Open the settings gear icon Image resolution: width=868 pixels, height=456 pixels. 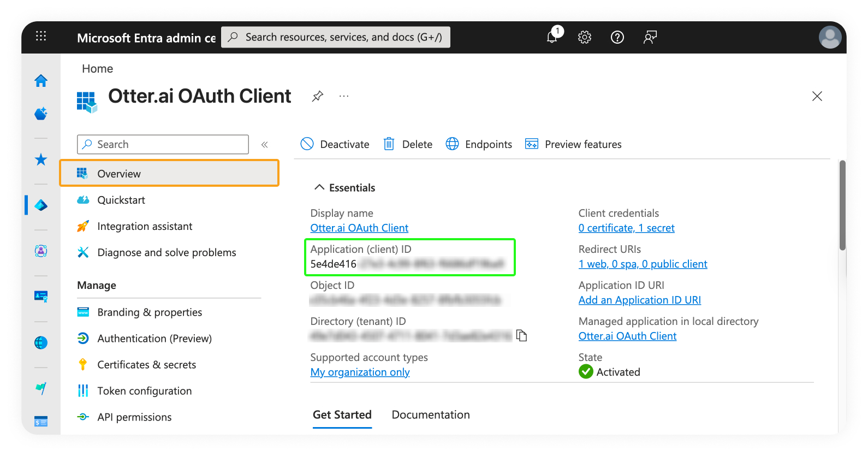point(585,37)
